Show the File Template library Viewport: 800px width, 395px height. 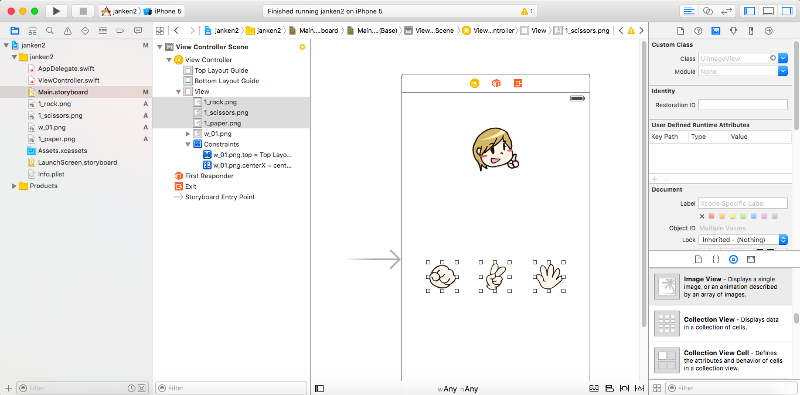click(x=699, y=259)
